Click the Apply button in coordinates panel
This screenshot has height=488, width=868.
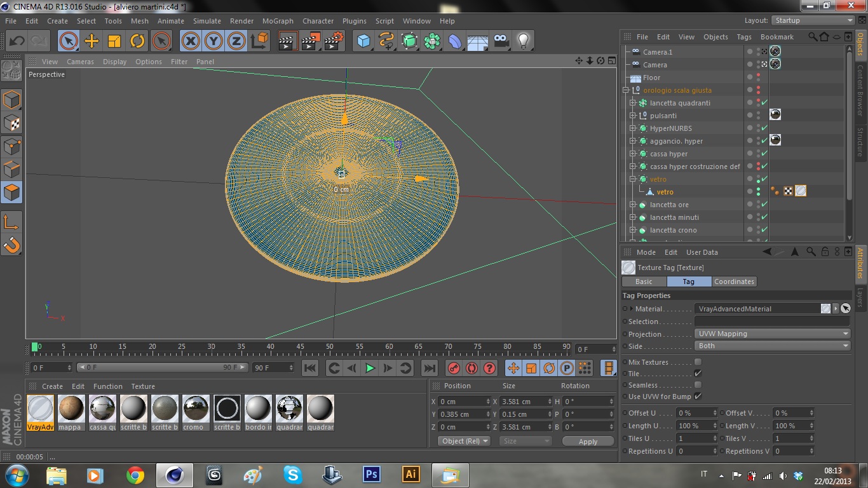tap(588, 441)
